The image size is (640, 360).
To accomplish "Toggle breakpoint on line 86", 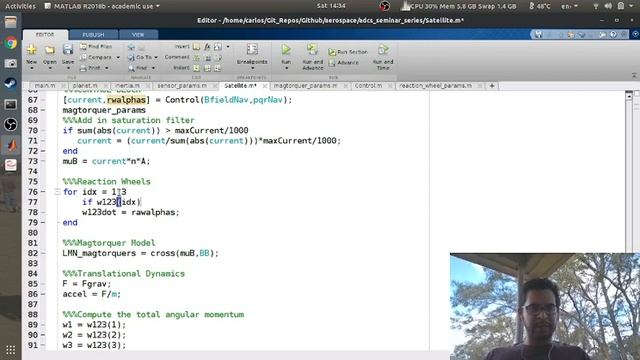I will [x=43, y=294].
